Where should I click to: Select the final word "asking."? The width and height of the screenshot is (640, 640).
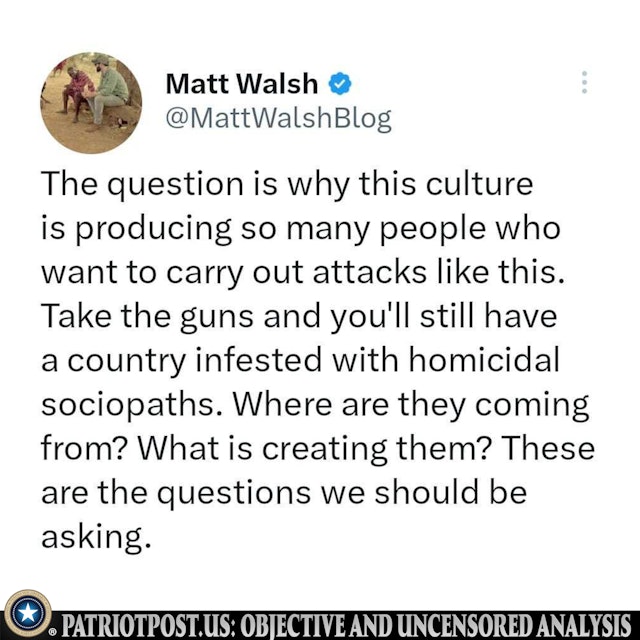(x=96, y=537)
